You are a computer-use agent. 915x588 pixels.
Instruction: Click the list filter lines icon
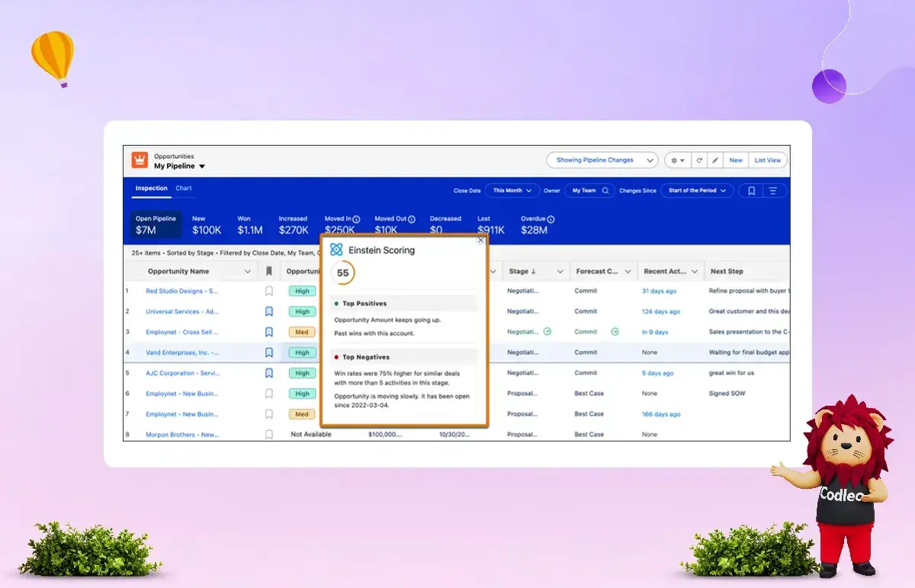[773, 191]
